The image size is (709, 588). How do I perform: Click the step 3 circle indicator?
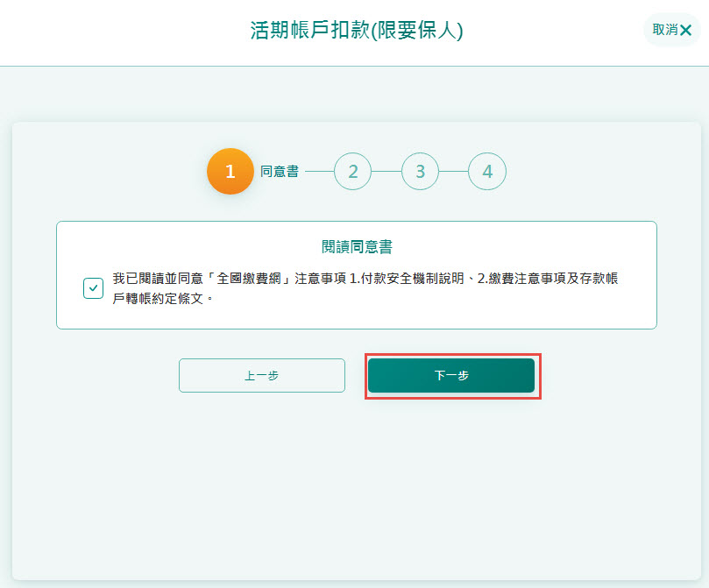tap(420, 171)
